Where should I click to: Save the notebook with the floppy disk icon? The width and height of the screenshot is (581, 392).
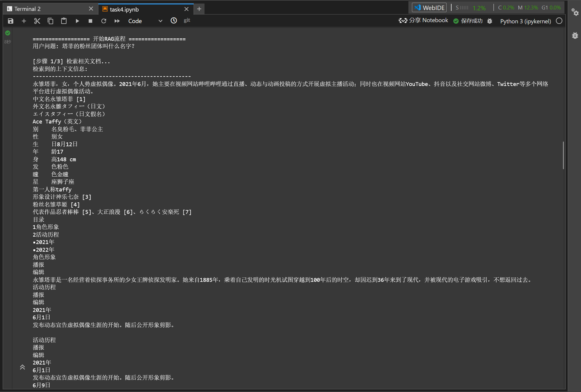[11, 21]
